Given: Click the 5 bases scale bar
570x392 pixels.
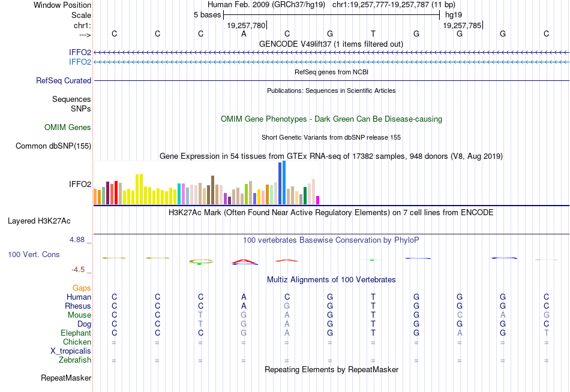Looking at the screenshot, I should [x=331, y=15].
